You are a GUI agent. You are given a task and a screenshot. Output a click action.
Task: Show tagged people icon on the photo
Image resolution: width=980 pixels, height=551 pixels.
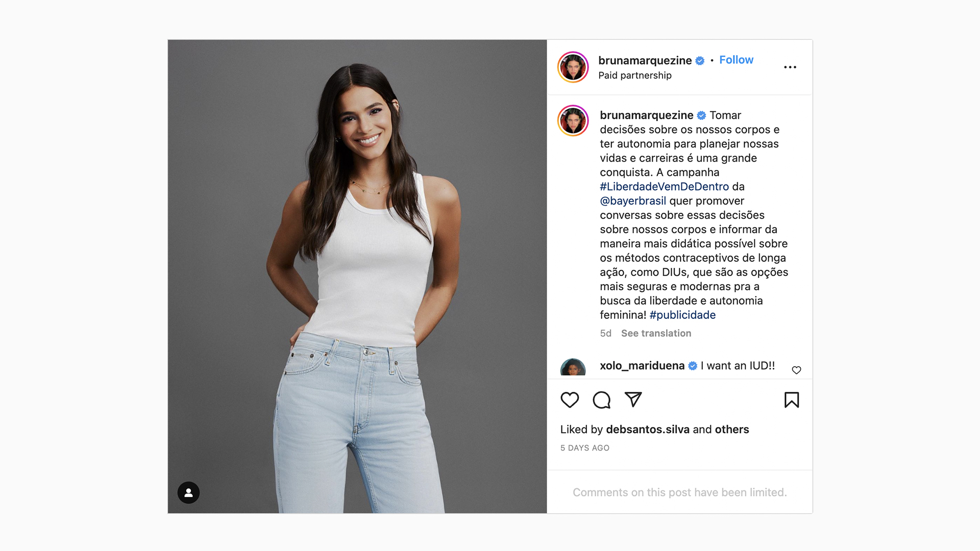(x=188, y=493)
